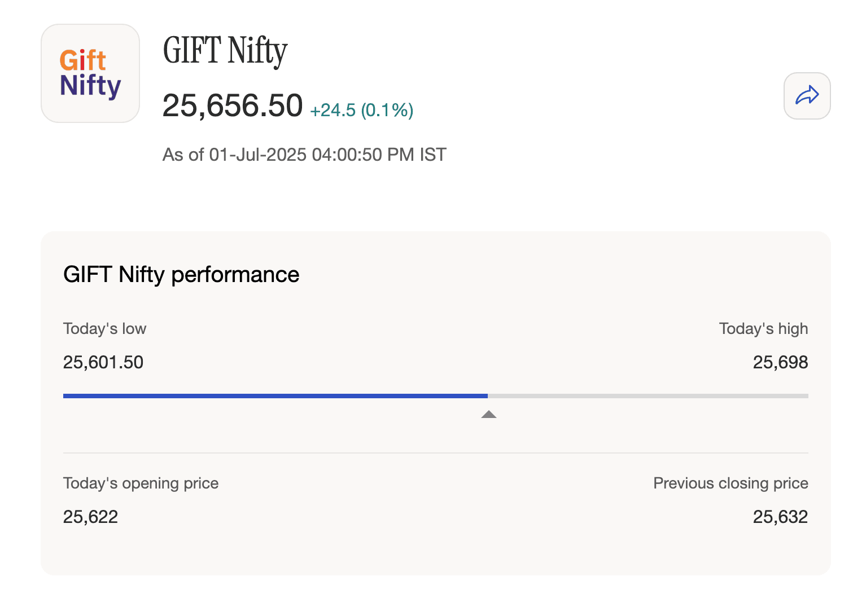Click the As of 01-Jul-2025 timestamp
The height and width of the screenshot is (616, 866).
click(x=304, y=155)
